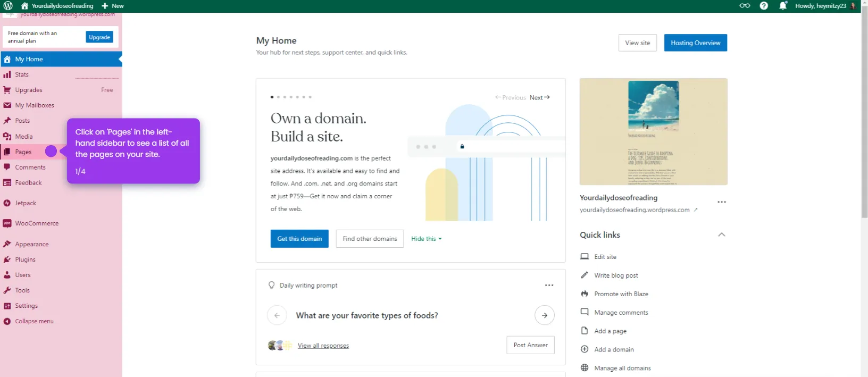Click the Plugins plug icon
Viewport: 868px width, 377px height.
7,259
